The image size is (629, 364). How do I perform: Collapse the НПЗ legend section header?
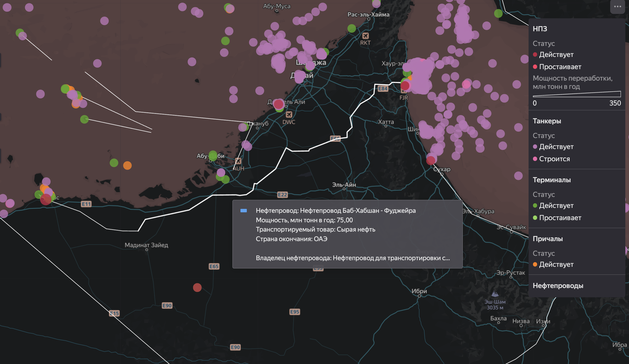click(540, 29)
